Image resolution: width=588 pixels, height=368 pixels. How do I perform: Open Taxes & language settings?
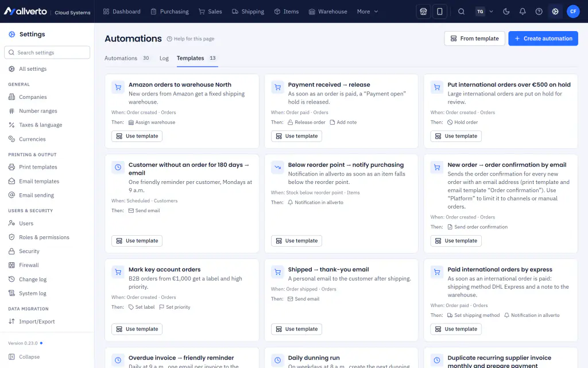click(x=47, y=125)
